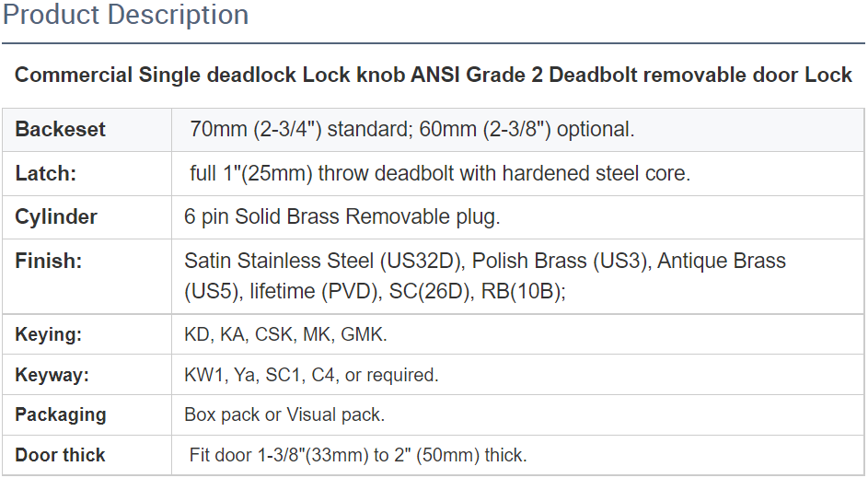This screenshot has width=868, height=478.
Task: Click the Latch: label cell
Action: pos(46,173)
